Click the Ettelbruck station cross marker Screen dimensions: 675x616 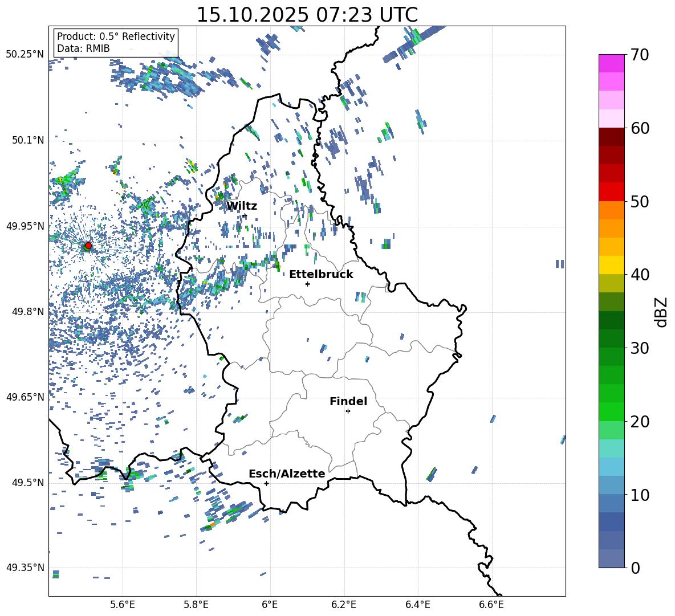tap(307, 284)
